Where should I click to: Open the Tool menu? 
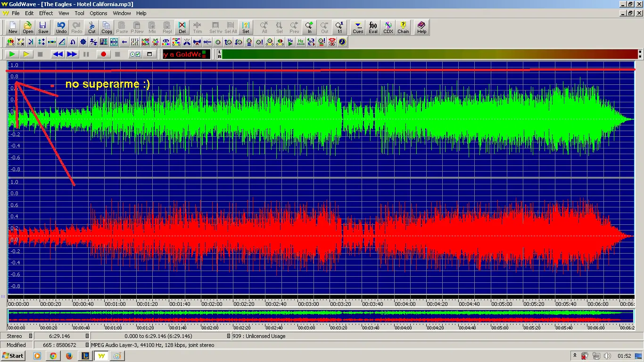79,13
